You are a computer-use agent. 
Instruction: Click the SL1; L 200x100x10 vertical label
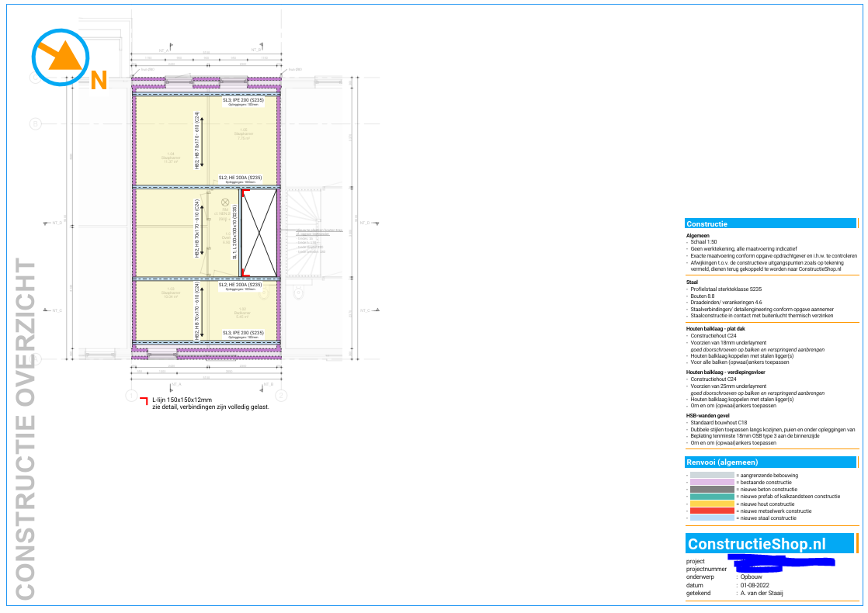click(x=234, y=232)
